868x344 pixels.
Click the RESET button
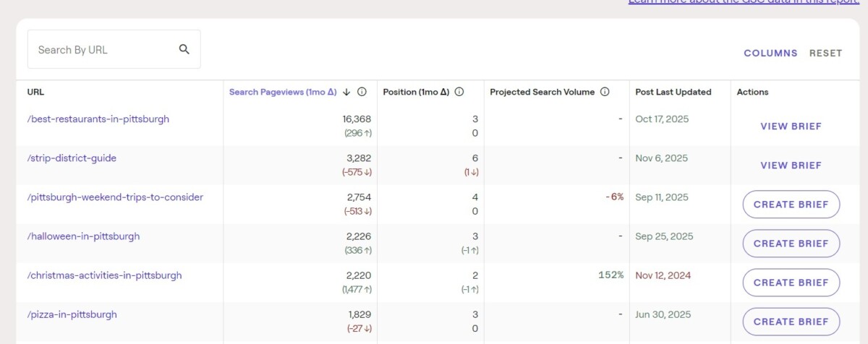click(x=825, y=53)
